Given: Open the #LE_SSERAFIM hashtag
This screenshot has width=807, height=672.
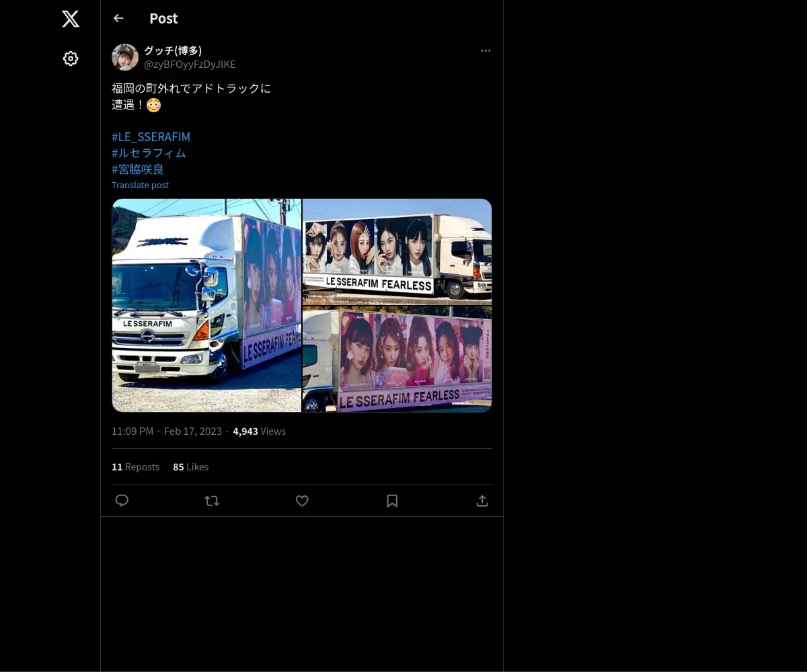Looking at the screenshot, I should coord(151,136).
